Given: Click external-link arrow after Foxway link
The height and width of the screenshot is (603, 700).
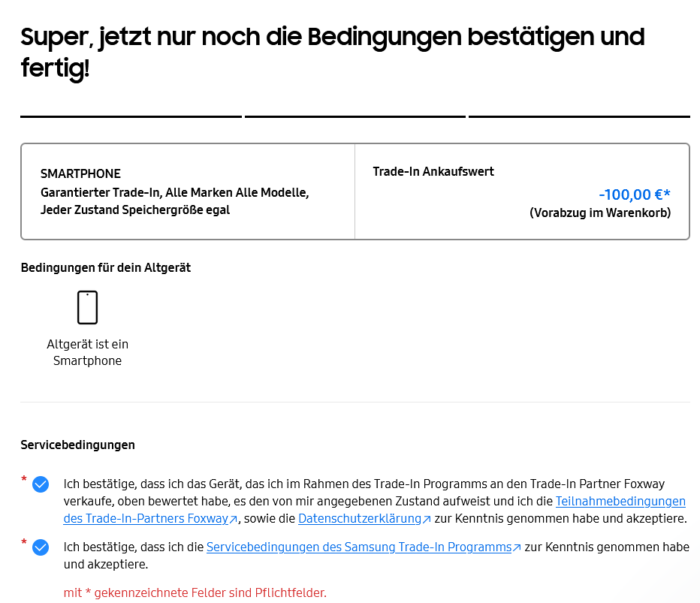Looking at the screenshot, I should point(234,519).
